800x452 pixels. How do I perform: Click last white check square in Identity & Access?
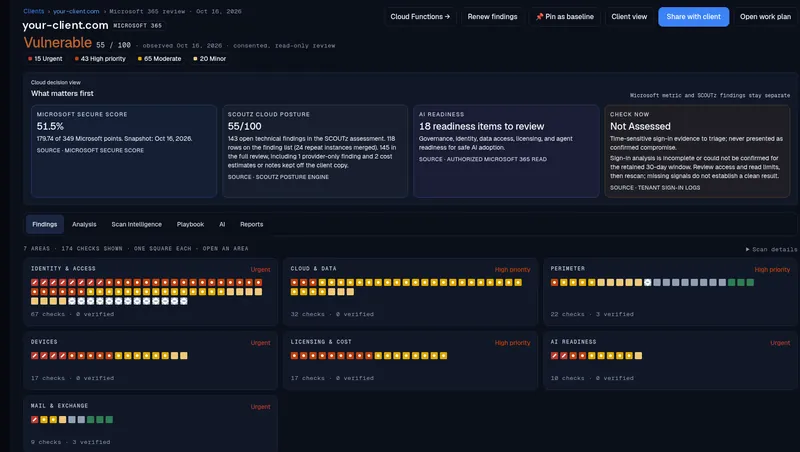tap(184, 301)
